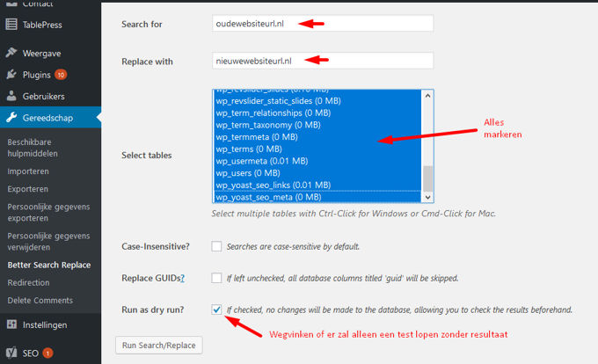Viewport: 598px width, 364px height.
Task: Open TablePress via its table icon
Action: tap(11, 25)
